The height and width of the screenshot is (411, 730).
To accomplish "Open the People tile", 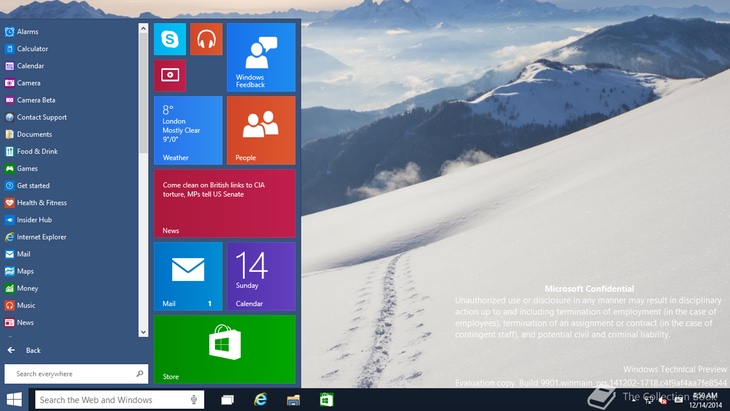I will click(261, 130).
